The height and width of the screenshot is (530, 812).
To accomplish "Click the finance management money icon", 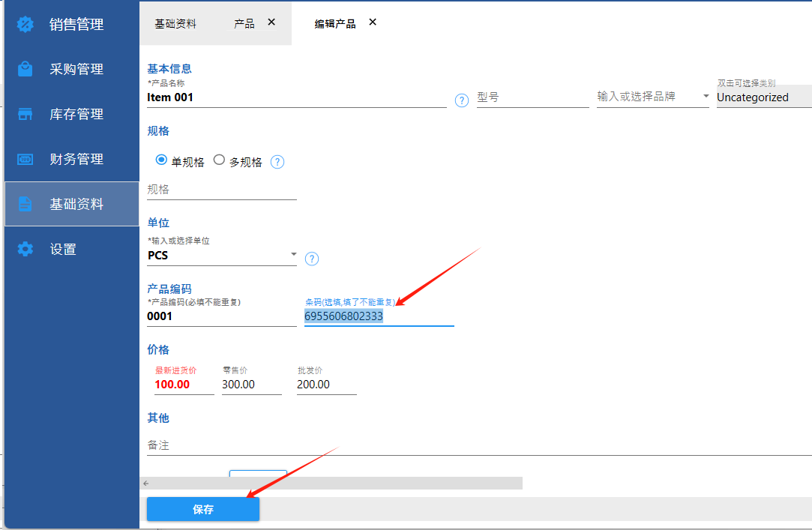I will point(25,159).
